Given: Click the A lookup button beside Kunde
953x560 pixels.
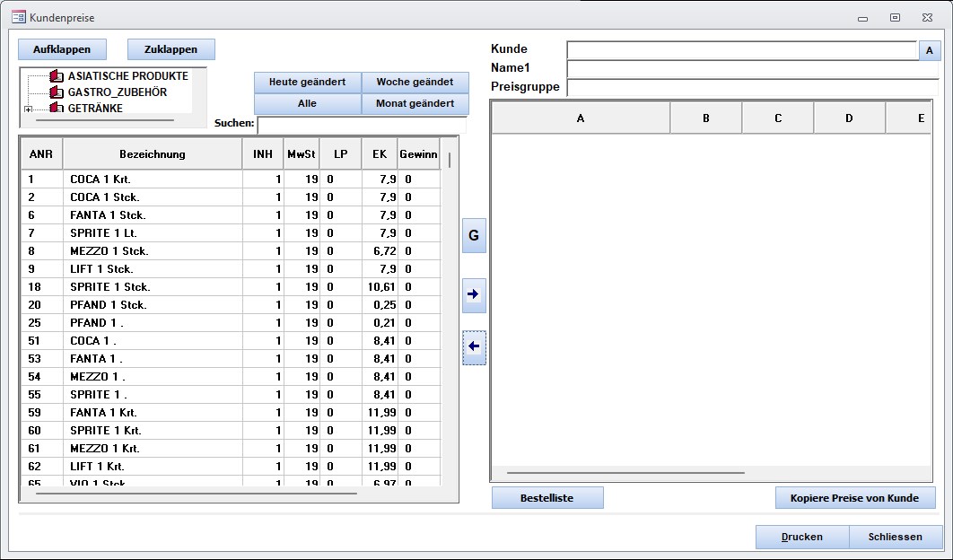Looking at the screenshot, I should tap(930, 51).
